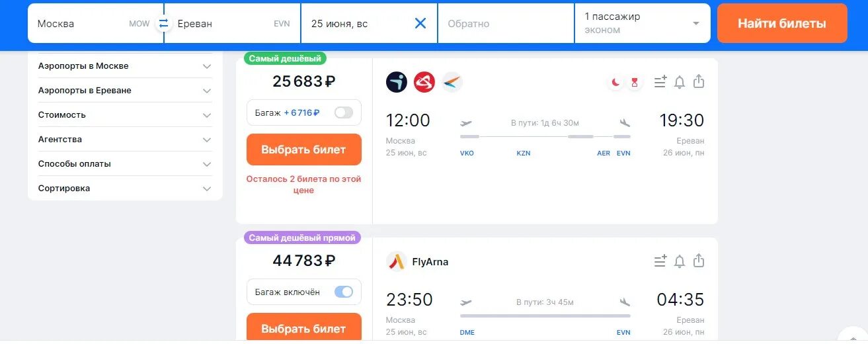
Task: Expand Аэропорты в Москве filter
Action: coord(126,66)
